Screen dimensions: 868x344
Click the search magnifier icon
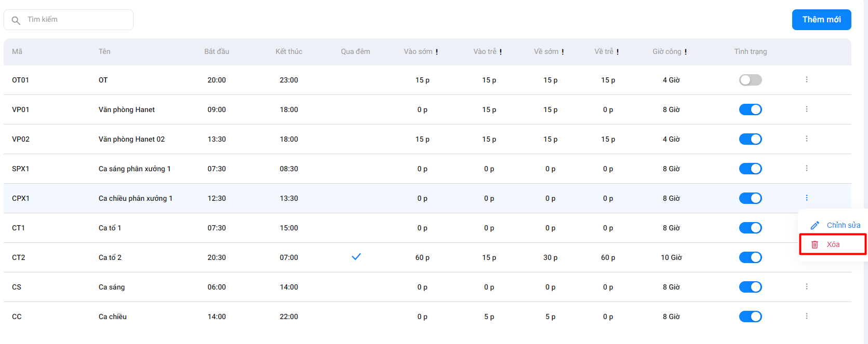[x=16, y=20]
